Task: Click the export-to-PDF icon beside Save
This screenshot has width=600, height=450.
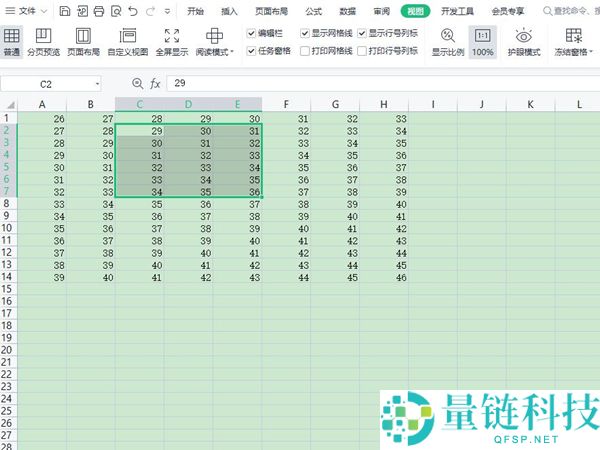Action: [x=82, y=11]
